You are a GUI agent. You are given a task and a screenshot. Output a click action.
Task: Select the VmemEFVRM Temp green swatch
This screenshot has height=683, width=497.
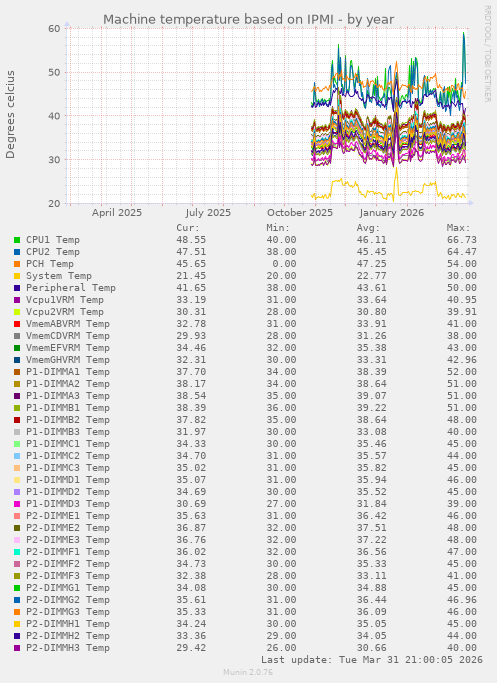click(x=17, y=348)
